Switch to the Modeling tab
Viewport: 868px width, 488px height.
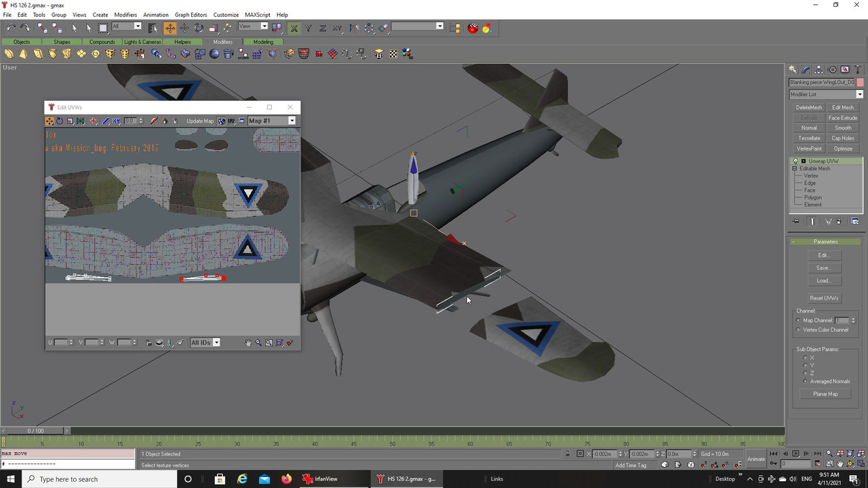[x=263, y=42]
